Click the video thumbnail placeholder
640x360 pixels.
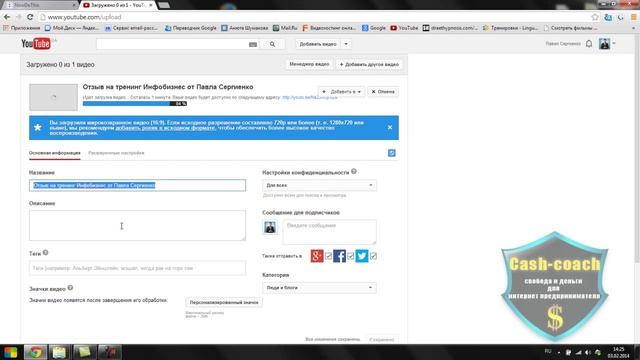53,97
